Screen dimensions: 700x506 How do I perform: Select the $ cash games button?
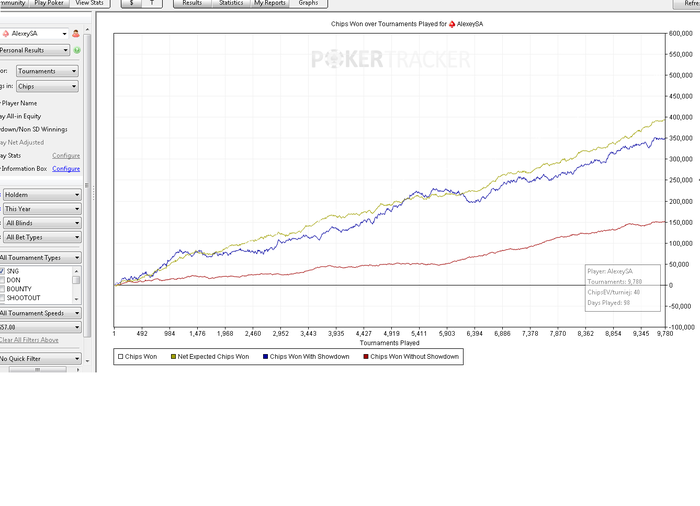132,3
